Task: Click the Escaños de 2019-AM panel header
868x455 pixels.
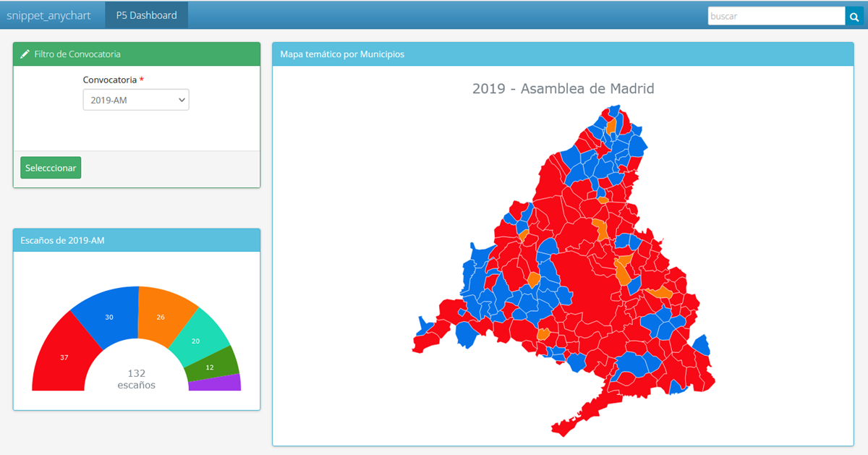Action: [62, 240]
